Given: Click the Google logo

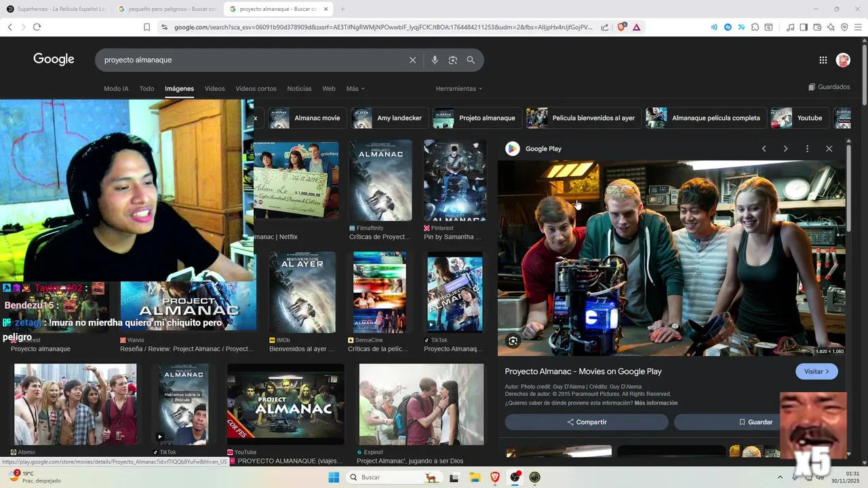Looking at the screenshot, I should pos(54,60).
